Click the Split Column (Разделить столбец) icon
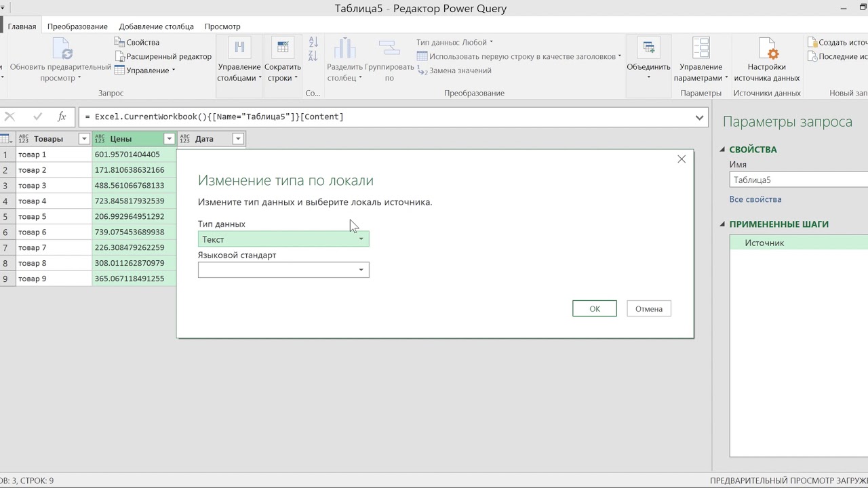Image resolution: width=868 pixels, height=488 pixels. coord(345,47)
